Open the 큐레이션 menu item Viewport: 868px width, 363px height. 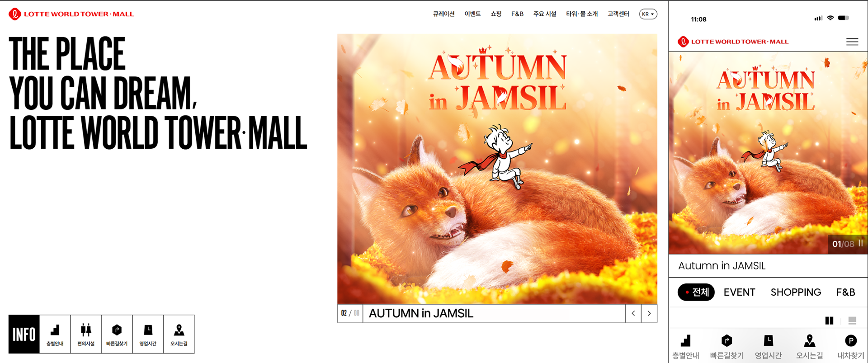[443, 14]
